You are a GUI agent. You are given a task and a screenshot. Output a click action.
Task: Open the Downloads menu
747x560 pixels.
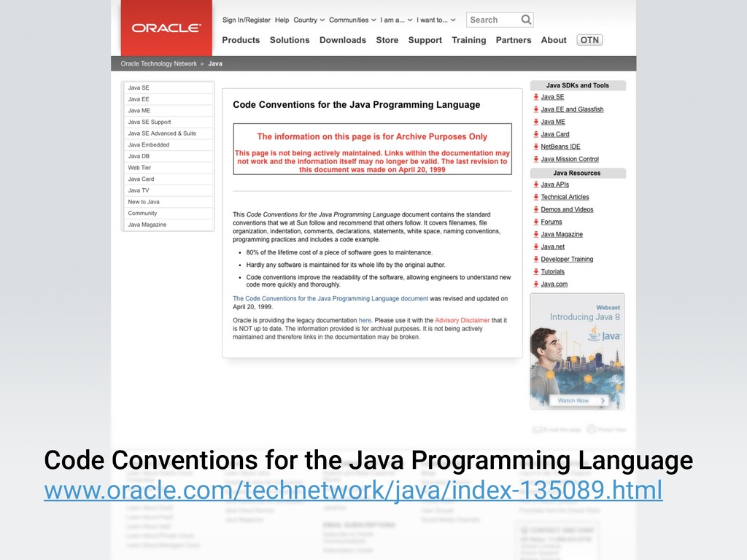click(x=343, y=40)
